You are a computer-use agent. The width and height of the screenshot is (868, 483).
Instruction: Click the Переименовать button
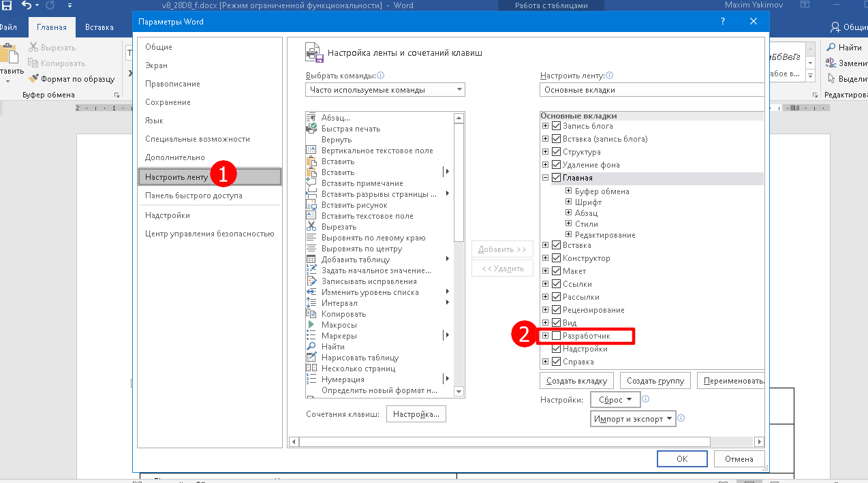732,381
